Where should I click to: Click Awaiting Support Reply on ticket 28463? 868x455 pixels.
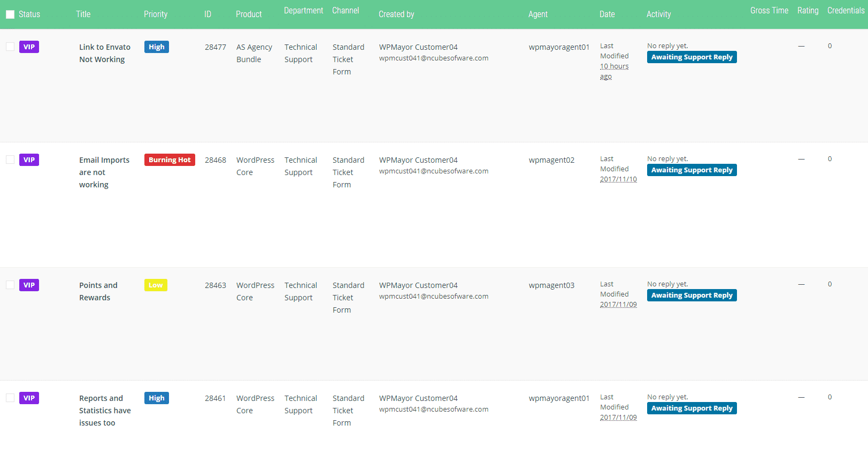click(x=692, y=295)
